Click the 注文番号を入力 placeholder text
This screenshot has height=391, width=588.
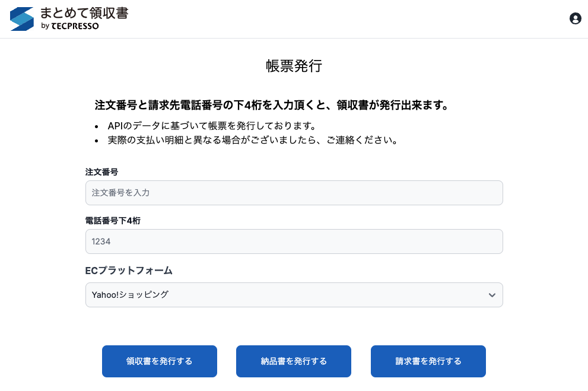point(125,193)
